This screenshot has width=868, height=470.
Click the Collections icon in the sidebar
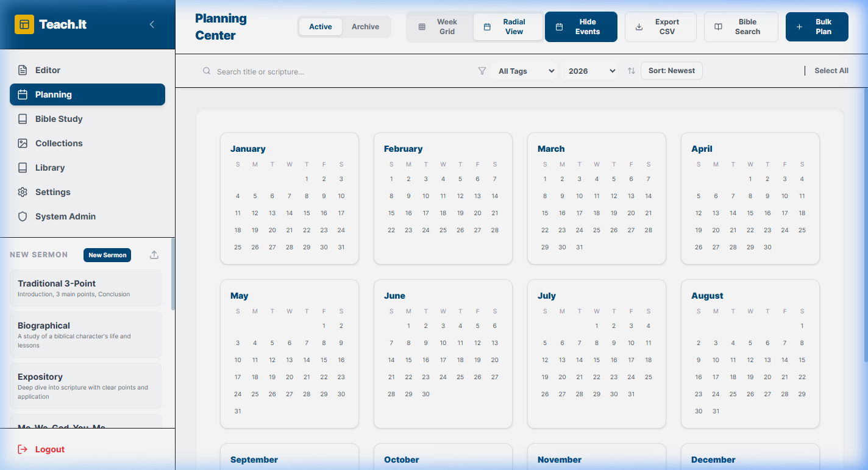[x=23, y=143]
